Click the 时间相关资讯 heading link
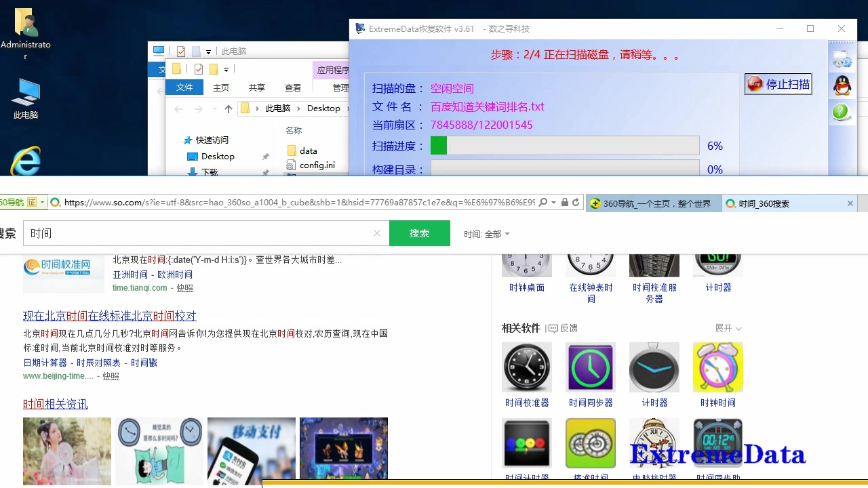Viewport: 868px width, 488px height. (x=56, y=404)
